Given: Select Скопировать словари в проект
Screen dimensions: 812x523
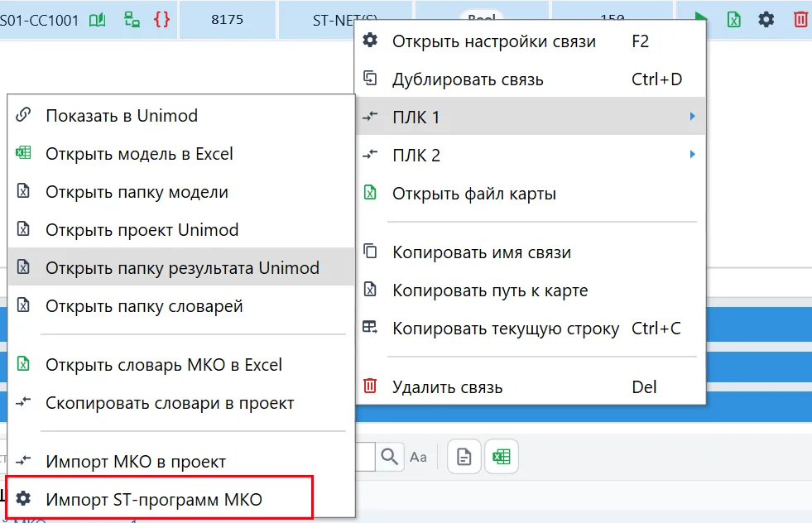Looking at the screenshot, I should (181, 402).
